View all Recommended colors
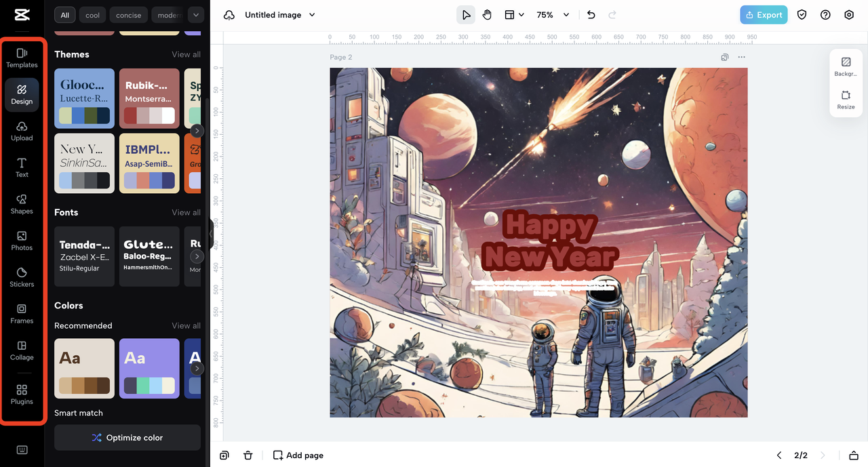The image size is (868, 467). pyautogui.click(x=186, y=325)
